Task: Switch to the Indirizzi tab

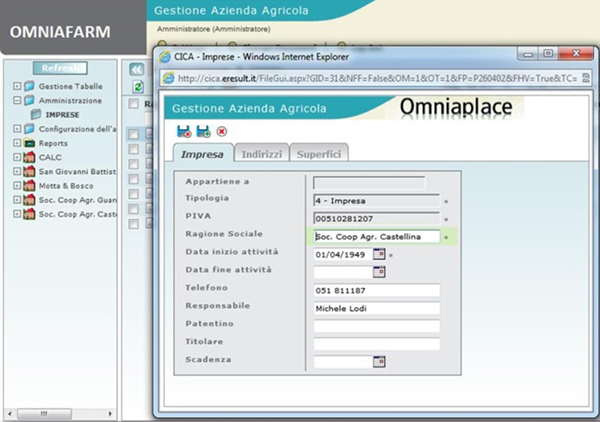Action: click(261, 154)
